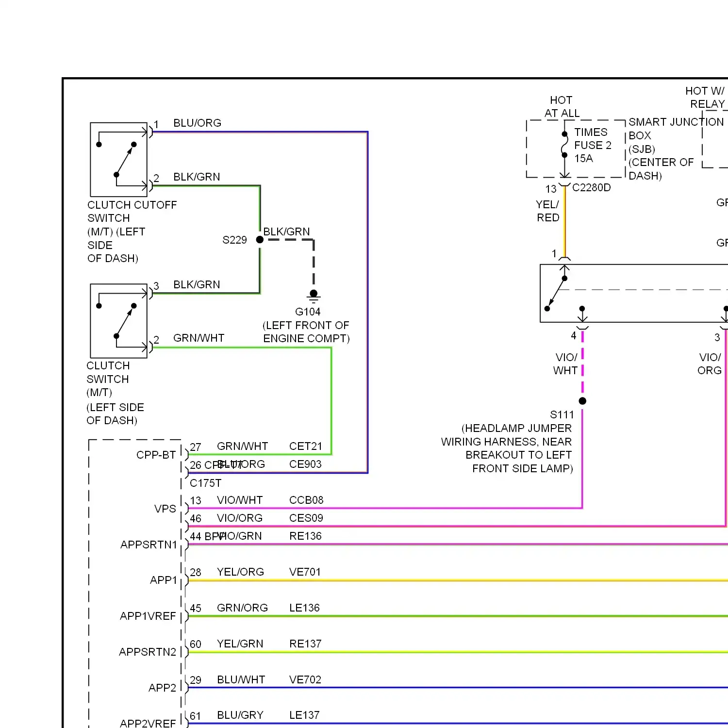Viewport: 728px width, 728px height.
Task: Select circuit code 'VE701'
Action: [305, 572]
